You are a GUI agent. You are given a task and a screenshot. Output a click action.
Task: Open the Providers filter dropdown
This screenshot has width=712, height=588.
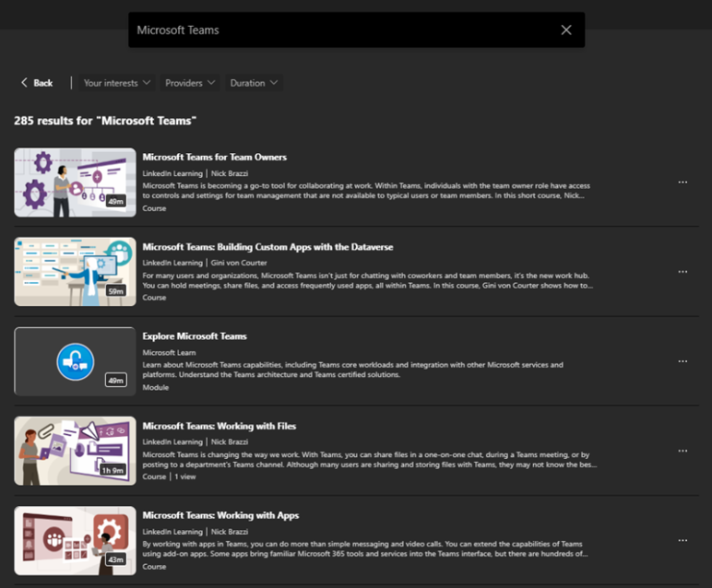[x=190, y=83]
